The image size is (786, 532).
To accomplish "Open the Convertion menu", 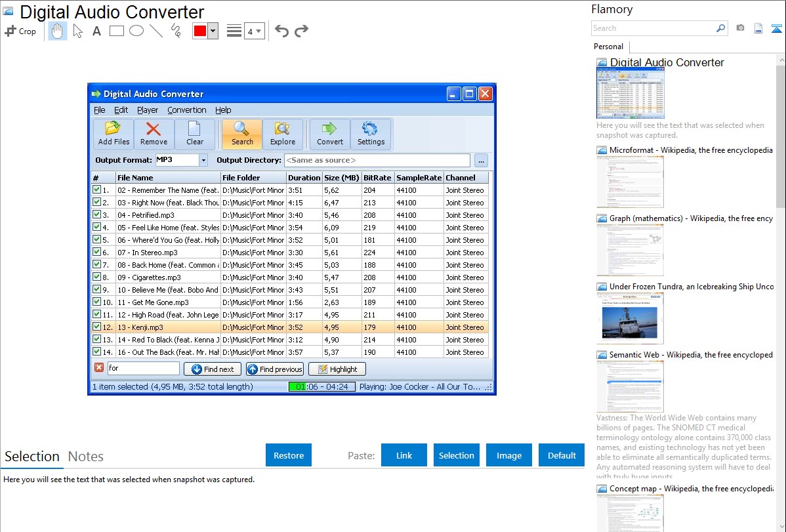I will (x=186, y=110).
